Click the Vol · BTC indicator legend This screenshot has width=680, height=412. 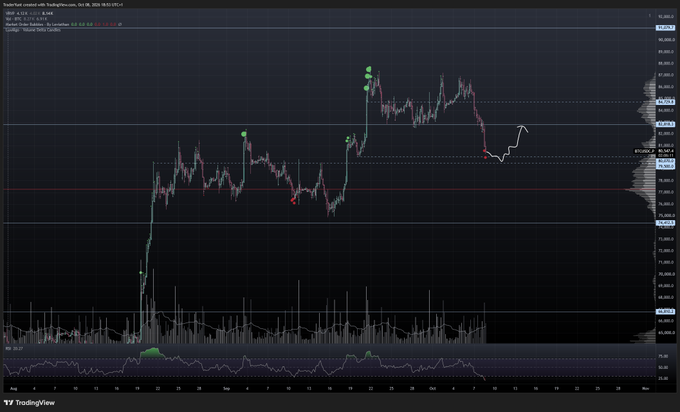pyautogui.click(x=26, y=19)
